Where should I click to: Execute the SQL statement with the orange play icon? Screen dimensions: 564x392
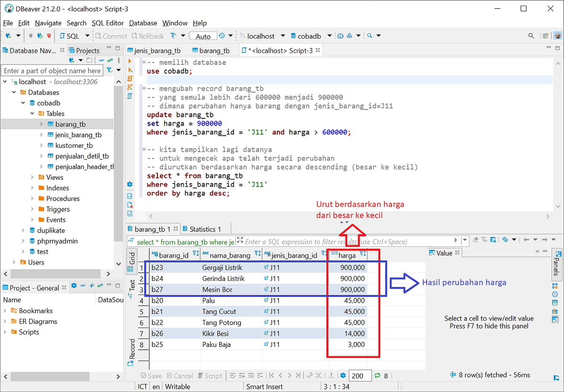131,61
